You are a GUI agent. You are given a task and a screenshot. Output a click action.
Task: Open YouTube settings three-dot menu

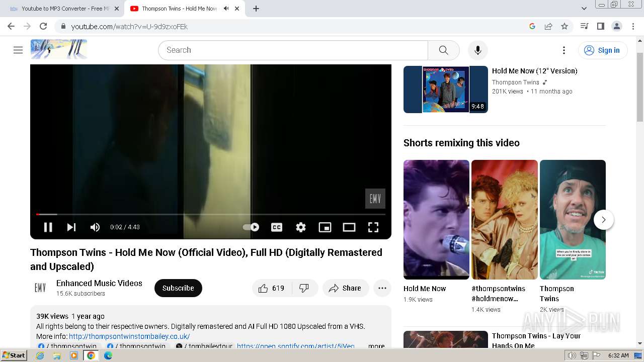tap(564, 50)
